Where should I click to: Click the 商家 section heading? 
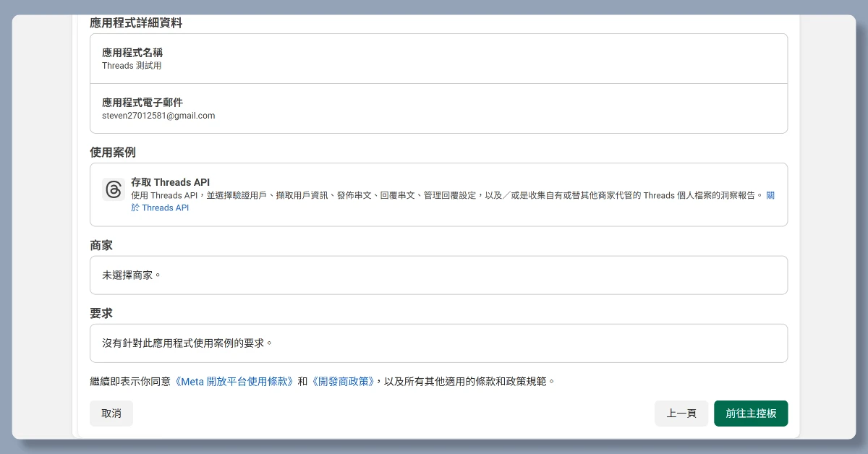point(101,246)
